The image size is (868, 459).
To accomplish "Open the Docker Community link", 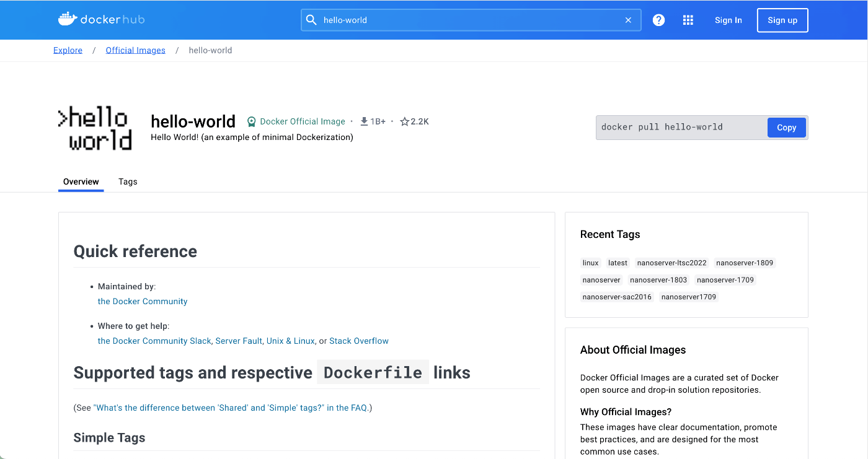I will [143, 301].
